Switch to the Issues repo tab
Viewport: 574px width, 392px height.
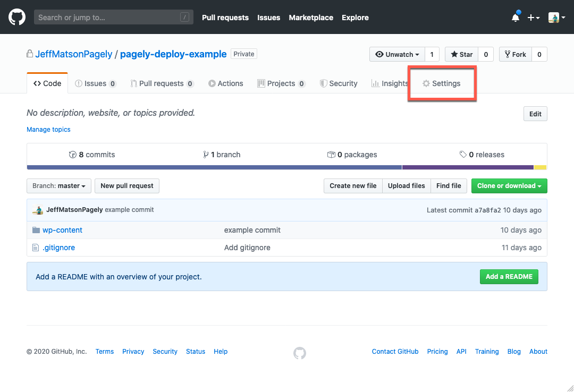95,83
